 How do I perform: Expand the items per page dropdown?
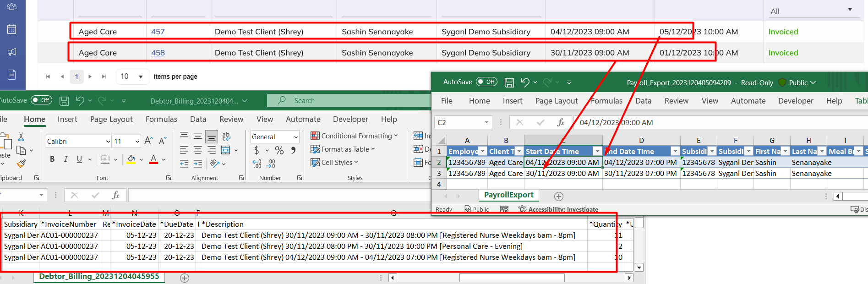point(141,76)
